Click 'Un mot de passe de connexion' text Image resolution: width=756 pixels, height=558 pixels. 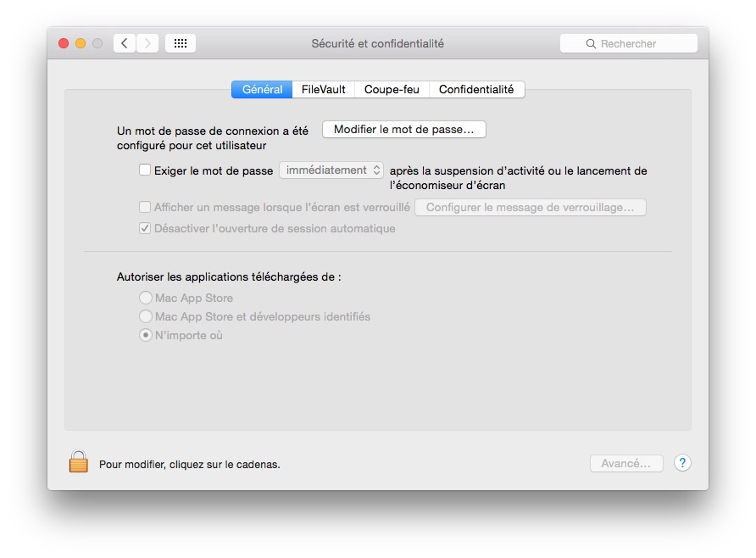click(x=198, y=131)
